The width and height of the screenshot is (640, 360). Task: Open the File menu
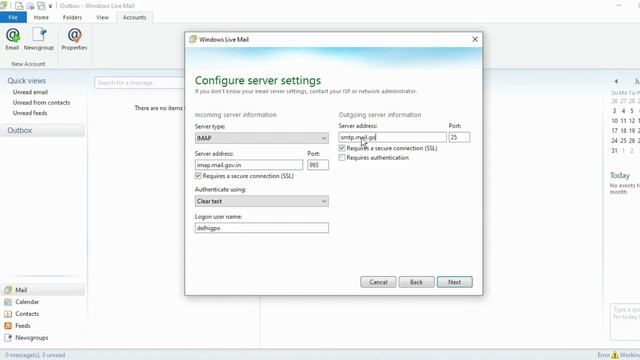coord(13,17)
